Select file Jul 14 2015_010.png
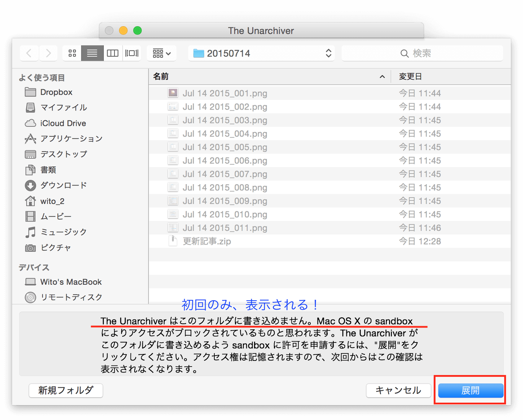Viewport: 523px width, 420px height. pos(330,214)
